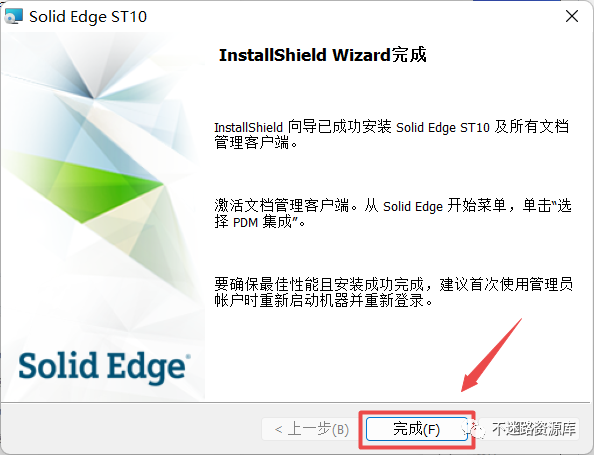Close the Solid Edge ST10 installer window
Screen dimensions: 594x455
point(572,16)
